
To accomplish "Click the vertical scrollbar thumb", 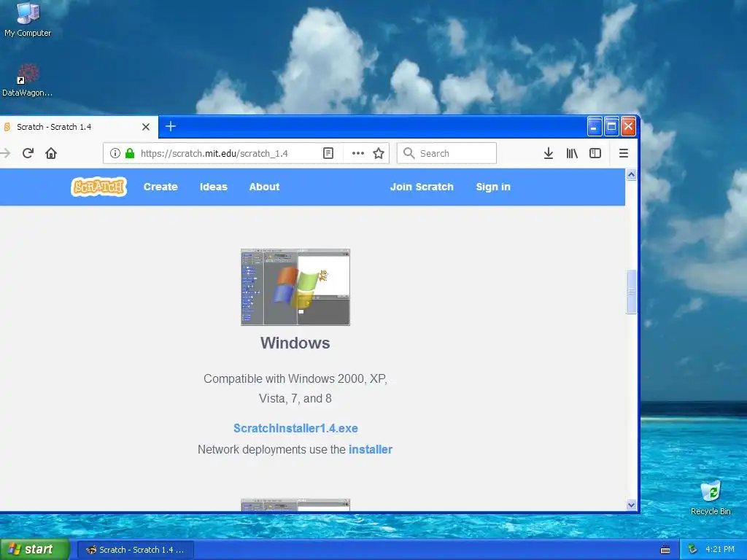I will coord(631,292).
